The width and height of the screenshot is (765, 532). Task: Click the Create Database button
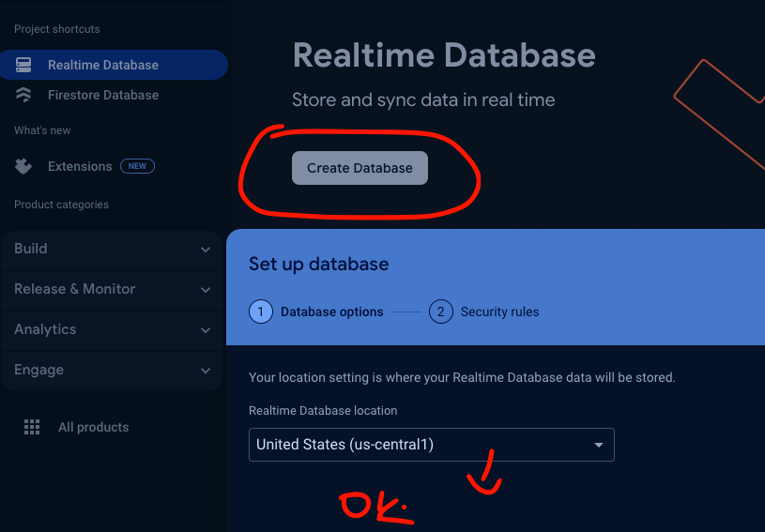pos(360,168)
